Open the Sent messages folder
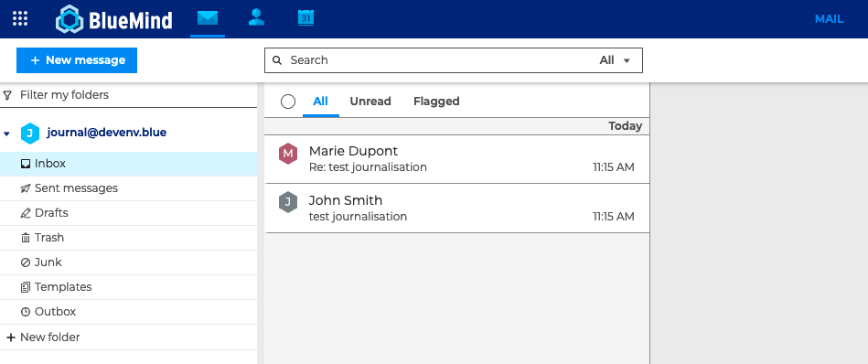 pyautogui.click(x=128, y=188)
